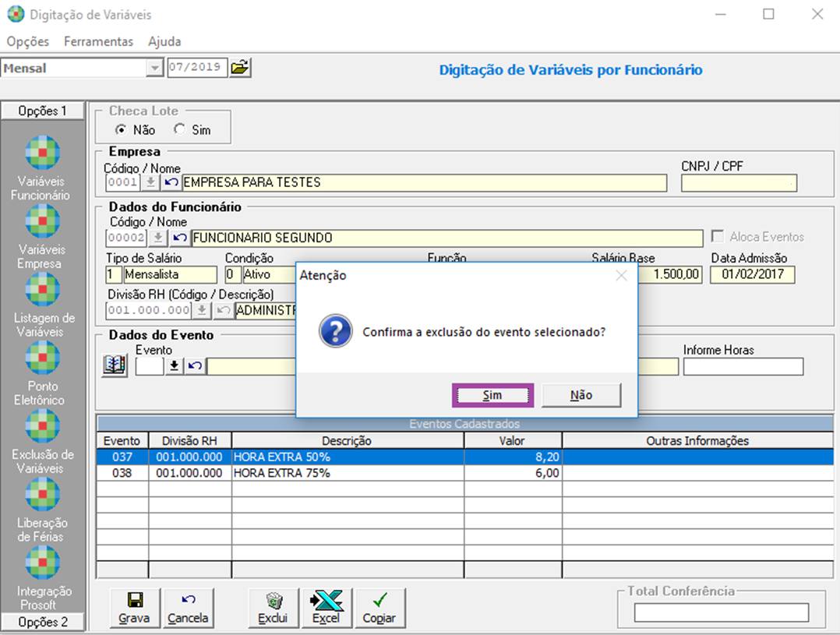Open Ponto Eletrônico sidebar icon
The width and height of the screenshot is (840, 635).
pyautogui.click(x=42, y=358)
